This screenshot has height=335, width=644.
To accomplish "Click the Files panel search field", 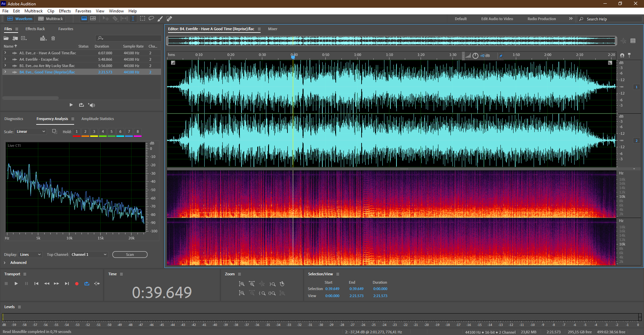I will pyautogui.click(x=128, y=38).
